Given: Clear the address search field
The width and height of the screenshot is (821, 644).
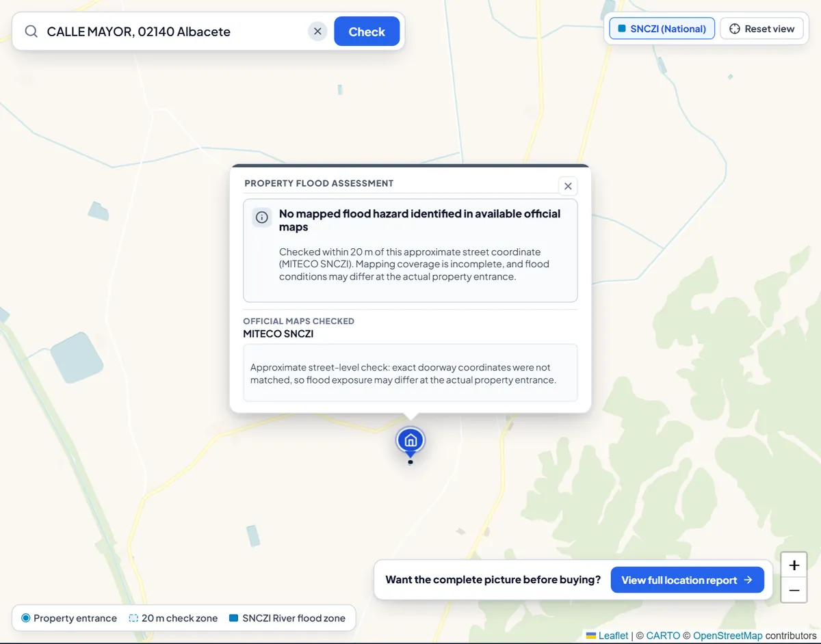Looking at the screenshot, I should tap(317, 31).
